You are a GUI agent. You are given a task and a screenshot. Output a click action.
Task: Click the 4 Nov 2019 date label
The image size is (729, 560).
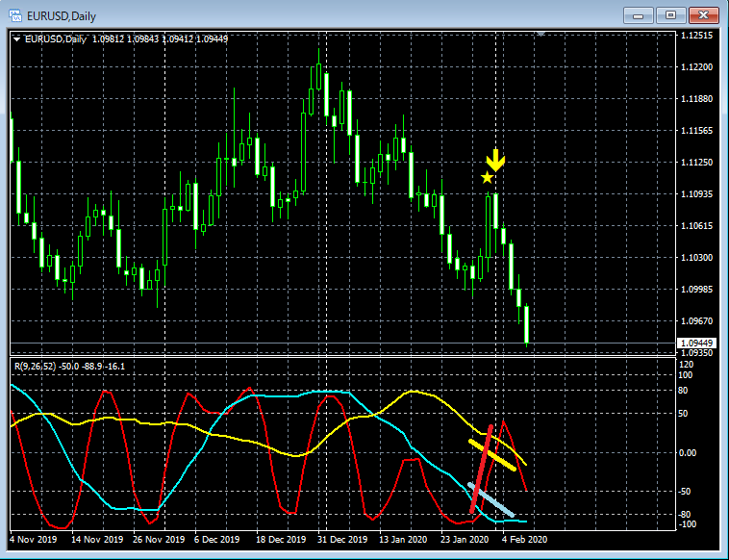point(34,540)
